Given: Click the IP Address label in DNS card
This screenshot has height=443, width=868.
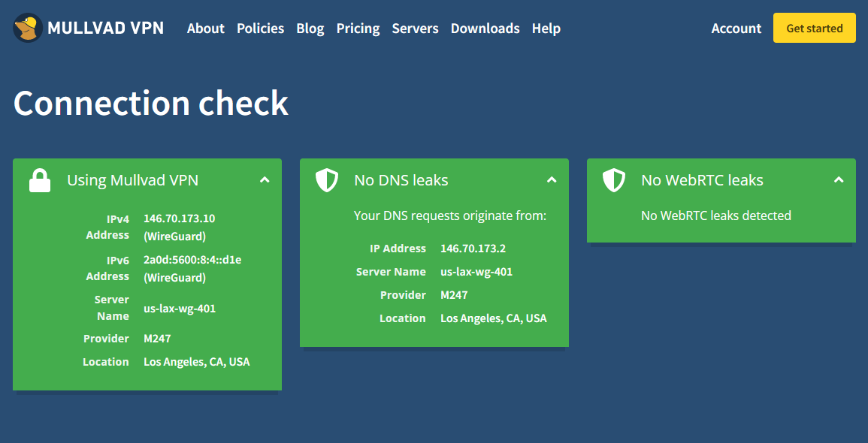Looking at the screenshot, I should 398,249.
